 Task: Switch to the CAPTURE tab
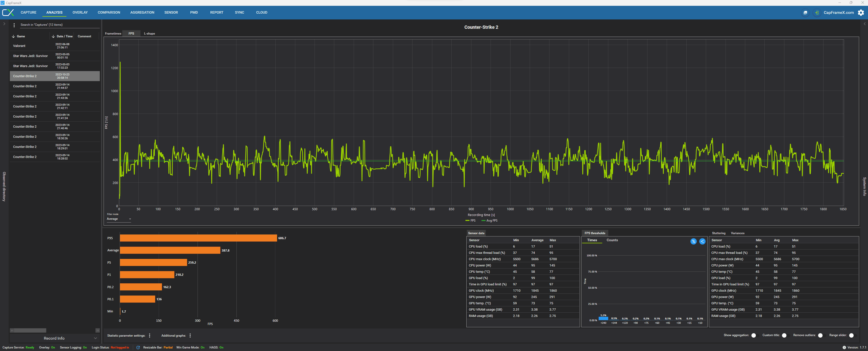(28, 12)
